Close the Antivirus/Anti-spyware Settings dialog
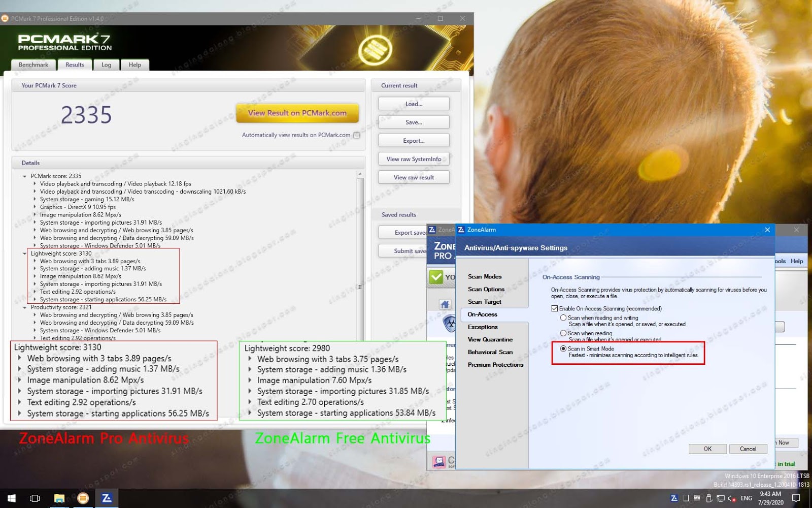This screenshot has height=508, width=812. click(x=767, y=230)
